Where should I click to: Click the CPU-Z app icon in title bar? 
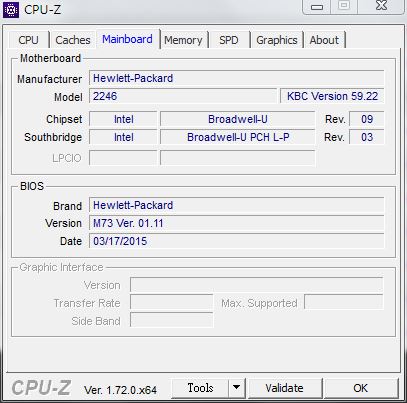tap(11, 10)
